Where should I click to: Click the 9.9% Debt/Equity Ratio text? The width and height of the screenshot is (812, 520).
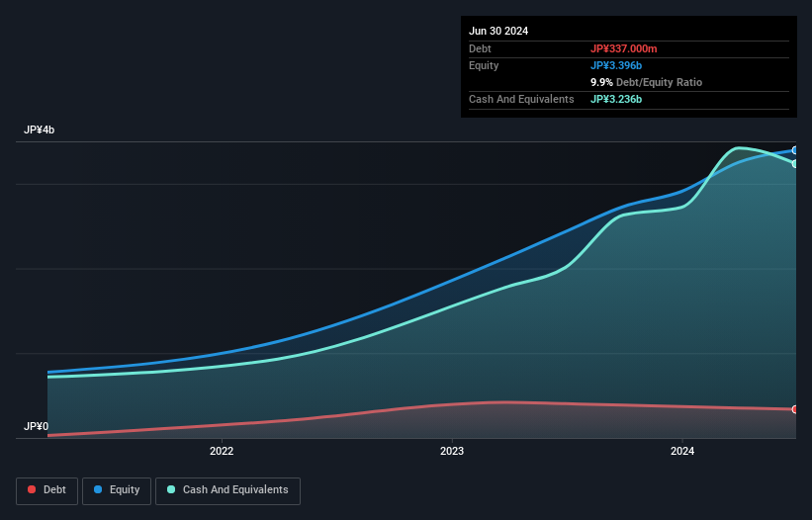(646, 82)
